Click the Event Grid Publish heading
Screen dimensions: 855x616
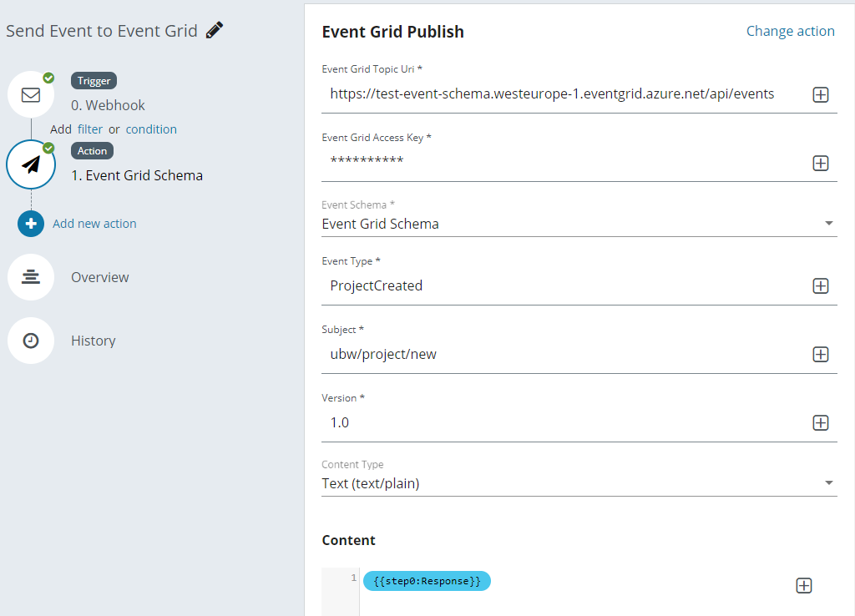coord(392,32)
